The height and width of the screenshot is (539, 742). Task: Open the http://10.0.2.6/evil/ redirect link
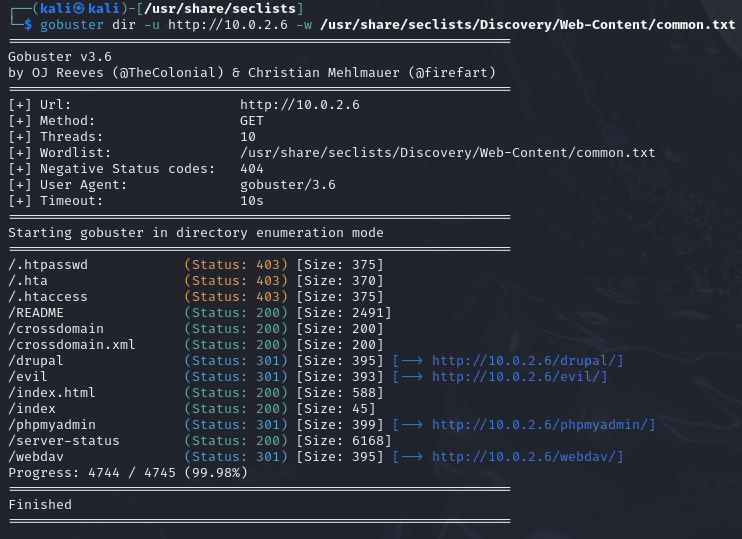pos(519,377)
